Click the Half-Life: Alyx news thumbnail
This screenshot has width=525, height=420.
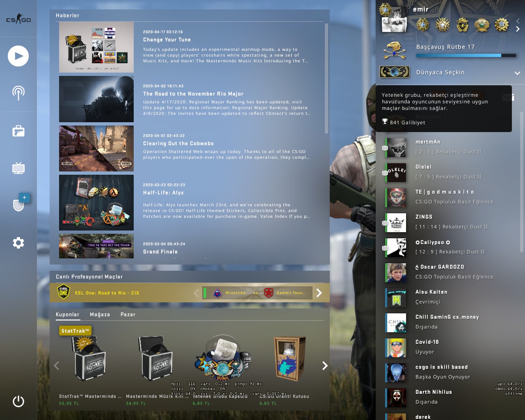pos(96,203)
